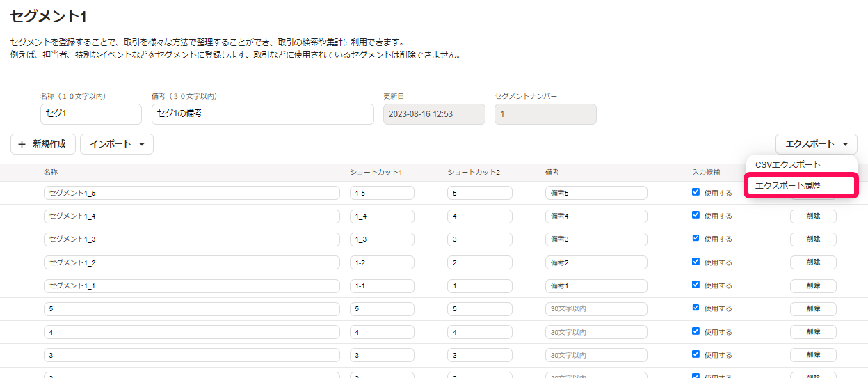Click the ショートカット1 column header

click(376, 172)
